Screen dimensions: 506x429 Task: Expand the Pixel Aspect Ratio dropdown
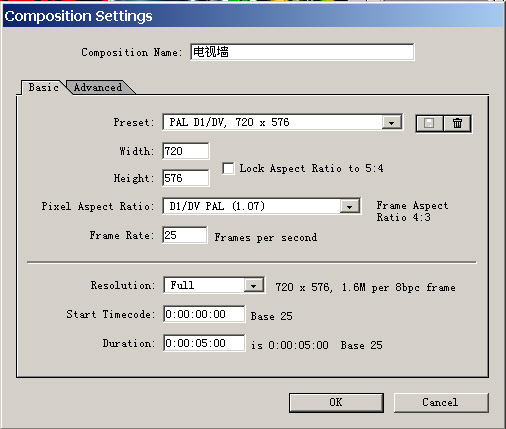tap(349, 207)
